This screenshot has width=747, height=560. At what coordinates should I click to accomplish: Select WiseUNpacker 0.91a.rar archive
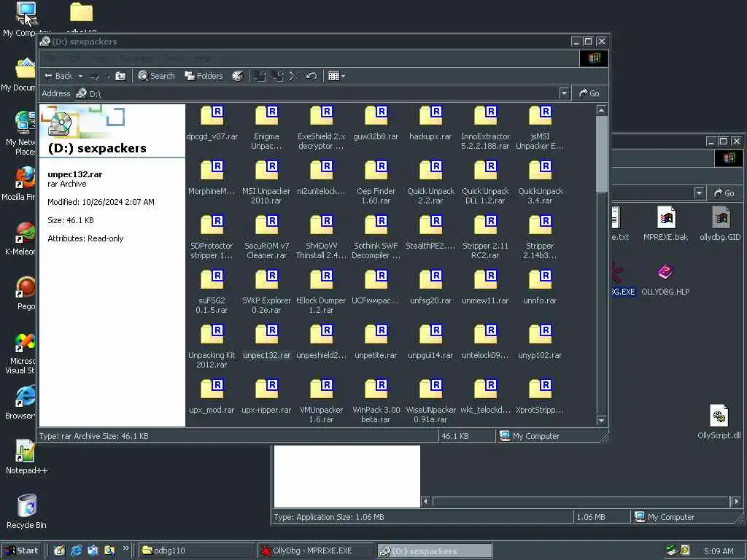tap(430, 402)
